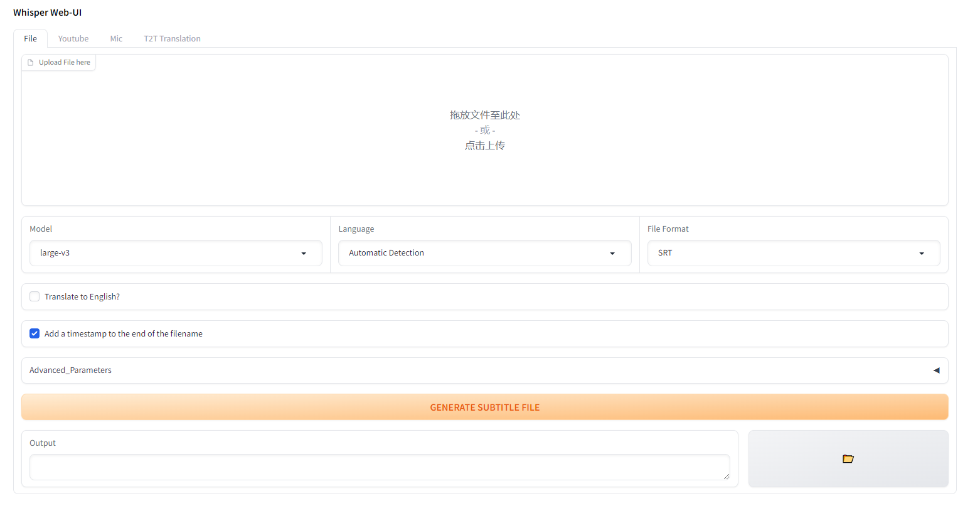The height and width of the screenshot is (518, 980).
Task: Enable the Translate to English checkbox
Action: [35, 296]
